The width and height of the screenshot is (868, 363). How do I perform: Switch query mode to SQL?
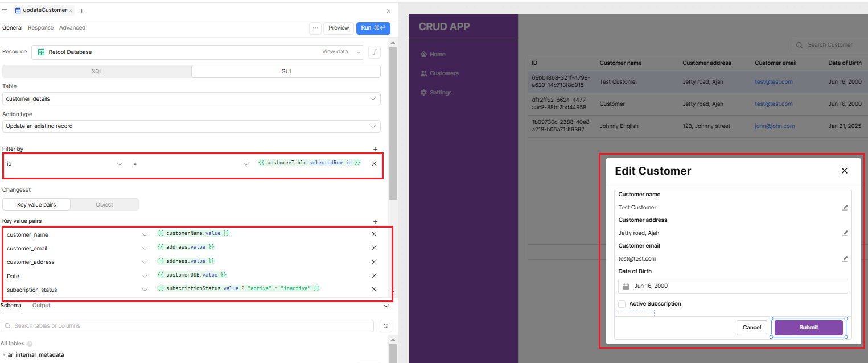click(x=97, y=72)
